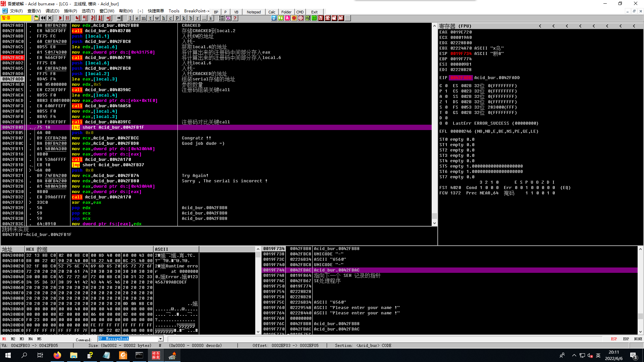
Task: Click the Notepad shortcut button
Action: (254, 12)
